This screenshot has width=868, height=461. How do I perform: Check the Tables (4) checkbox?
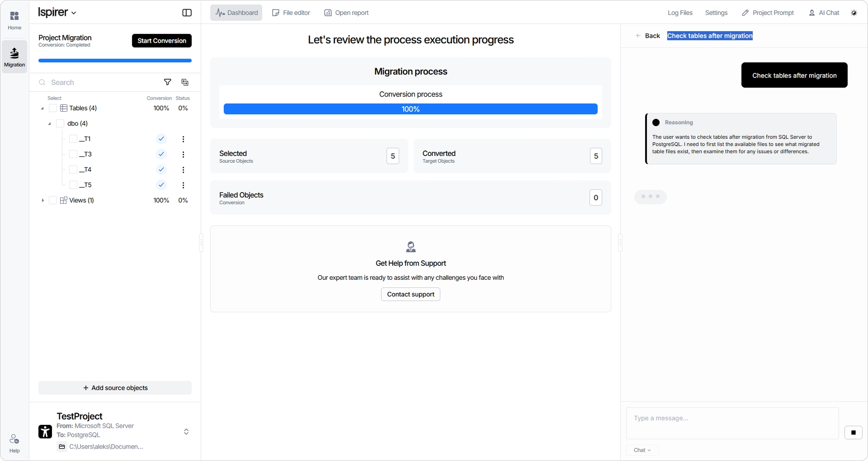point(53,108)
